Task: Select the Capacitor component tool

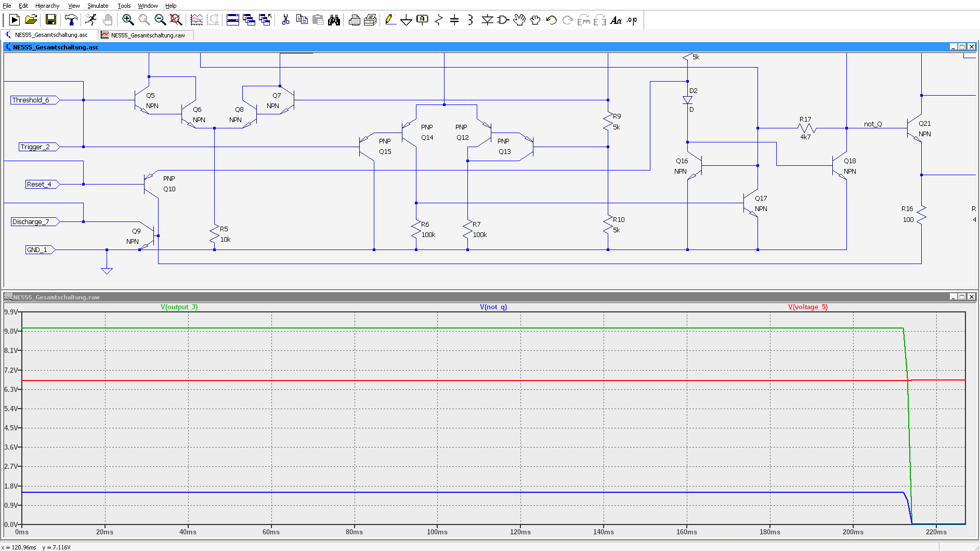Action: (x=454, y=20)
